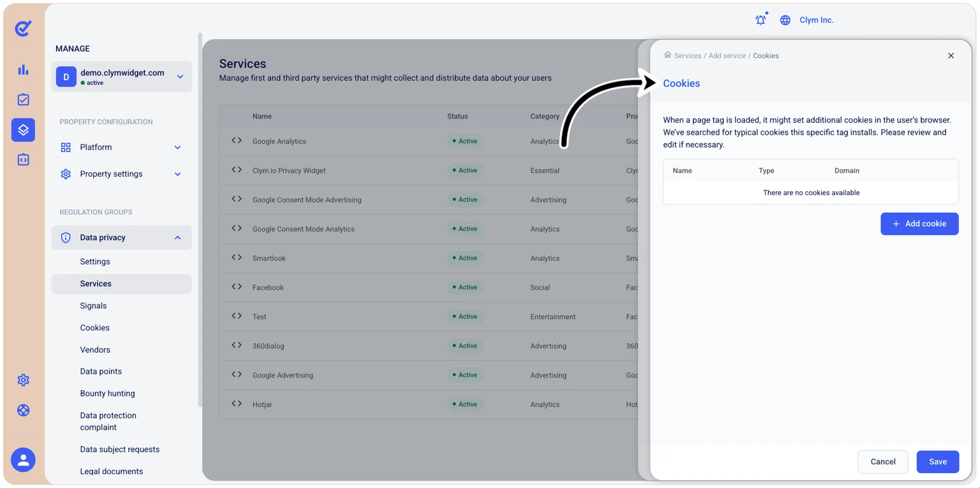Go to Data points
The image size is (980, 488).
coord(101,371)
